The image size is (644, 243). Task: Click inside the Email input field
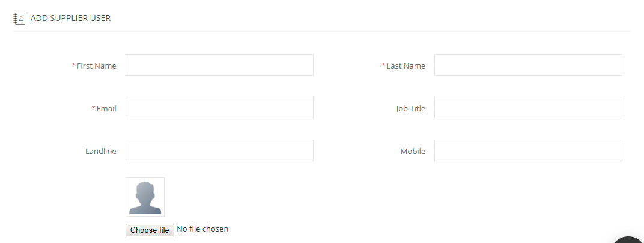click(x=219, y=108)
